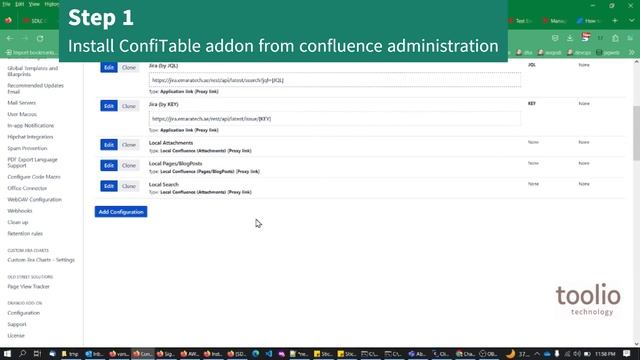Open the File menu
Screen dimensions: 640x360
pyautogui.click(x=6, y=4)
